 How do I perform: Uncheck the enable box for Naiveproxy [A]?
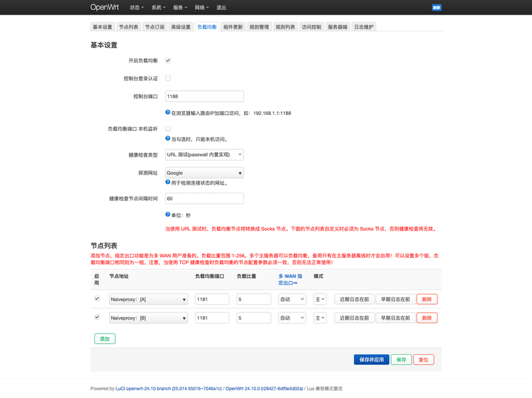[x=97, y=299]
